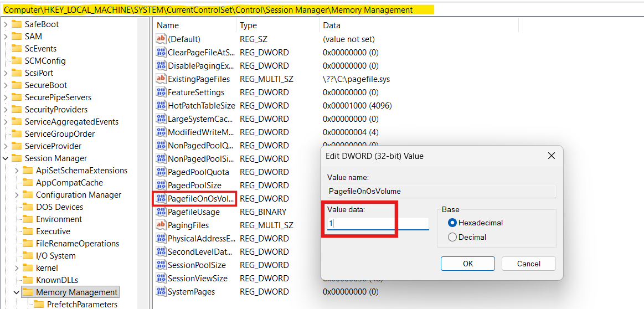The image size is (644, 309).
Task: Click the ModifiedWriteM... DWORD icon
Action: (161, 132)
